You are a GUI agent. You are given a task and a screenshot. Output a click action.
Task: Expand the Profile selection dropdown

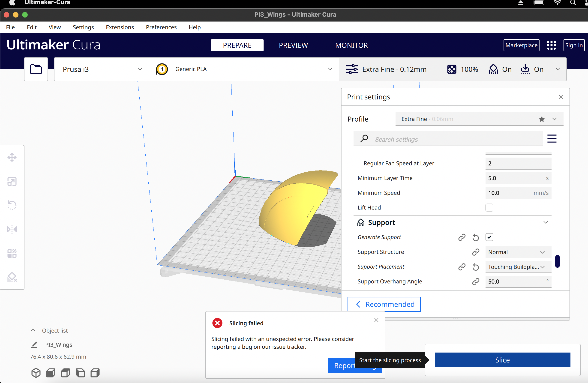(555, 119)
